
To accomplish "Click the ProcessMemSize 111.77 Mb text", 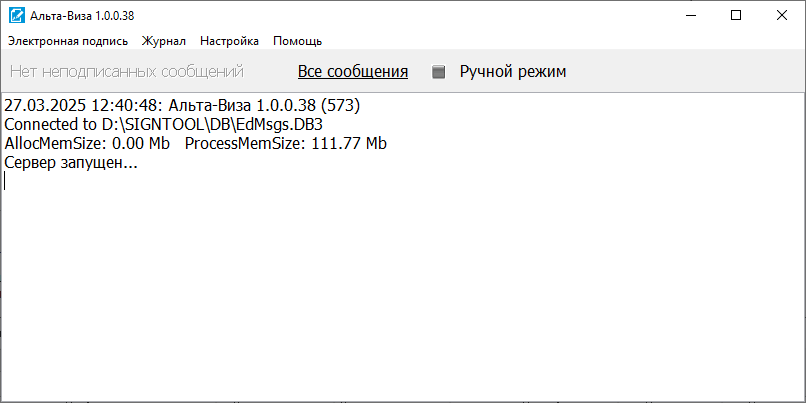I will (286, 143).
